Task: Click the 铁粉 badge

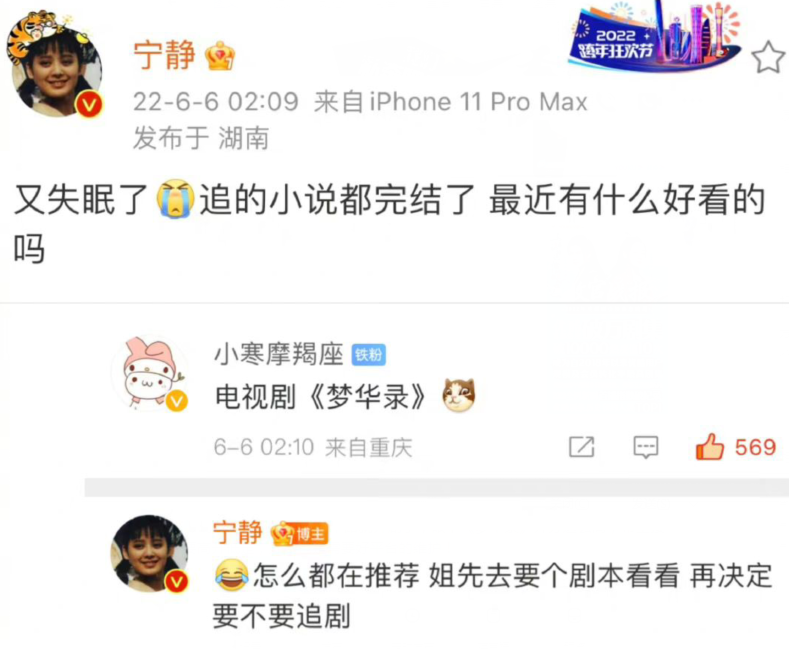Action: pos(368,355)
